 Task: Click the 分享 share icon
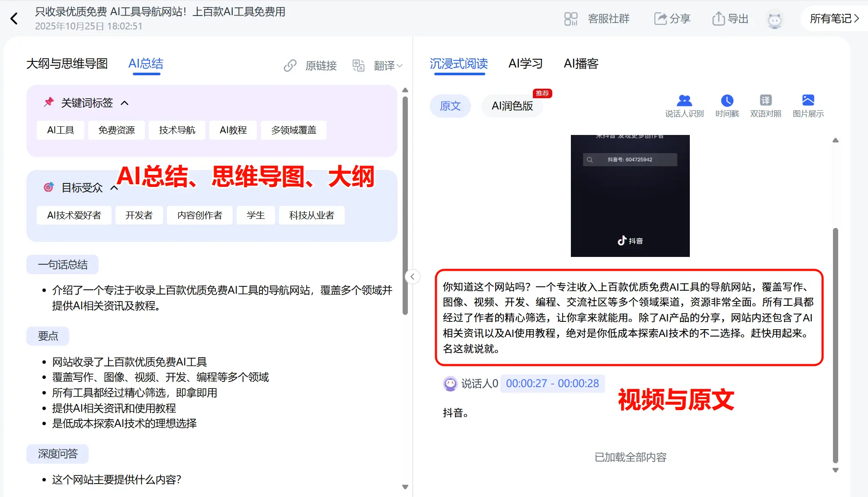[x=660, y=19]
